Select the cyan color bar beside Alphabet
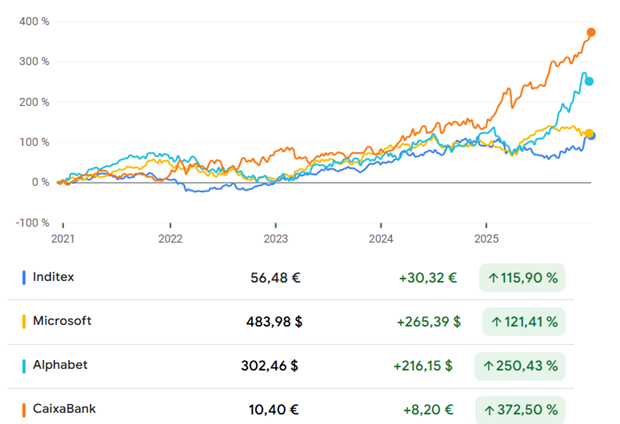Image resolution: width=620 pixels, height=424 pixels. (x=23, y=366)
